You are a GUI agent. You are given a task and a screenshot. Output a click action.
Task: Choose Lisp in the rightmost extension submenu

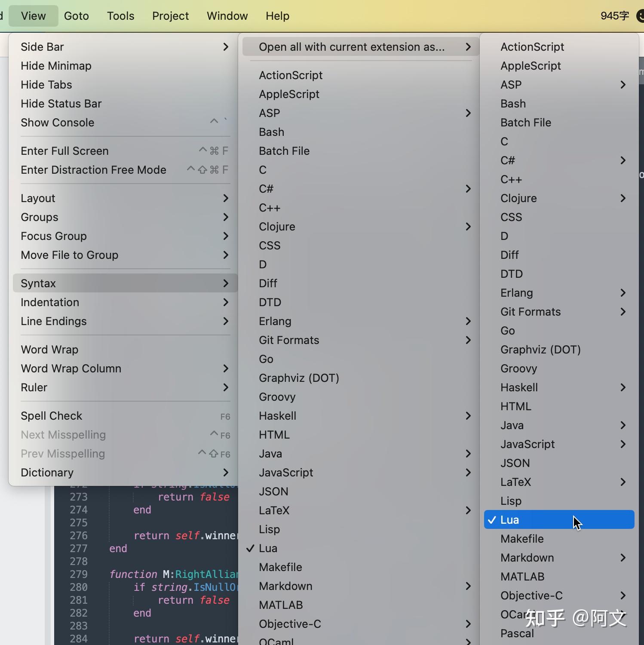[559, 501]
